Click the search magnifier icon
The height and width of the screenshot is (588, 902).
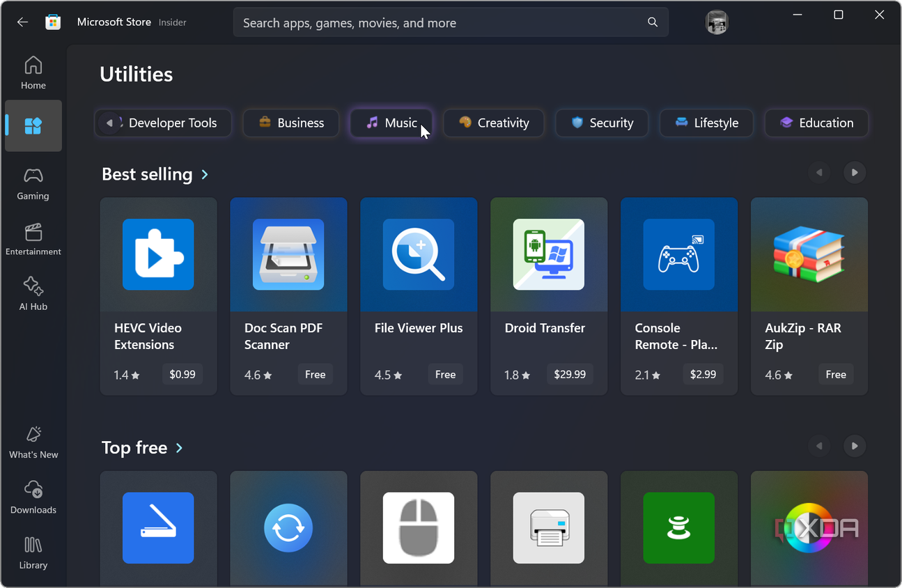[653, 22]
